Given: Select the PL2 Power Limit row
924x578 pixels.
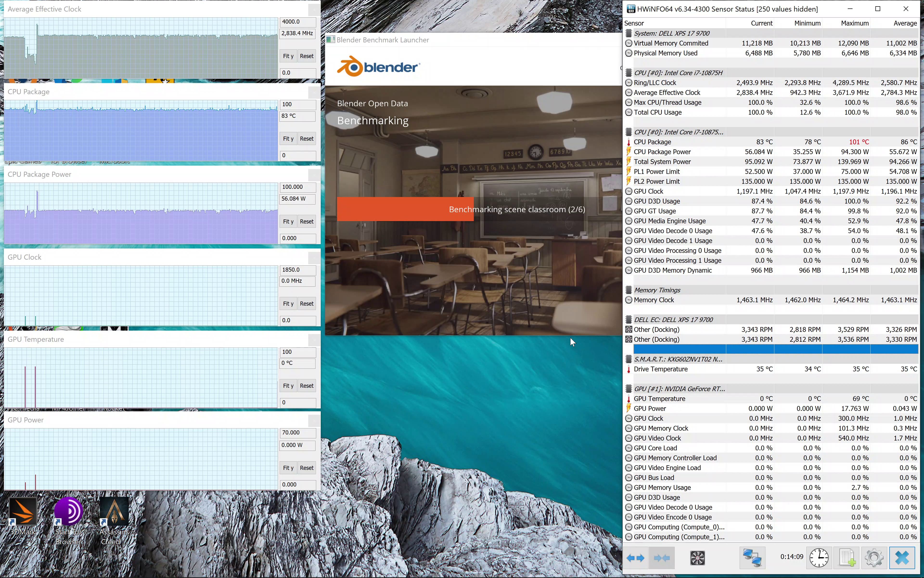Looking at the screenshot, I should tap(771, 182).
